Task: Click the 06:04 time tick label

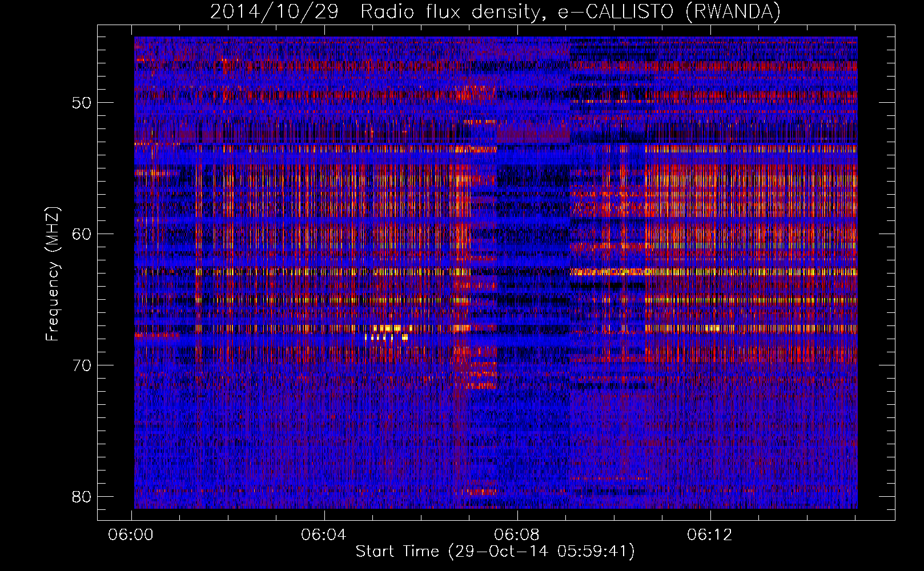Action: (324, 534)
